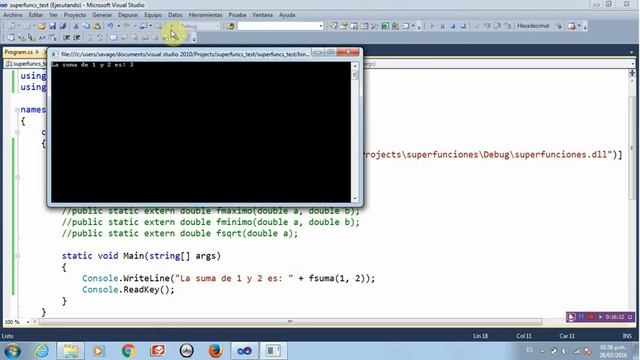Open the Archivo menu
This screenshot has height=360, width=640.
coord(13,15)
